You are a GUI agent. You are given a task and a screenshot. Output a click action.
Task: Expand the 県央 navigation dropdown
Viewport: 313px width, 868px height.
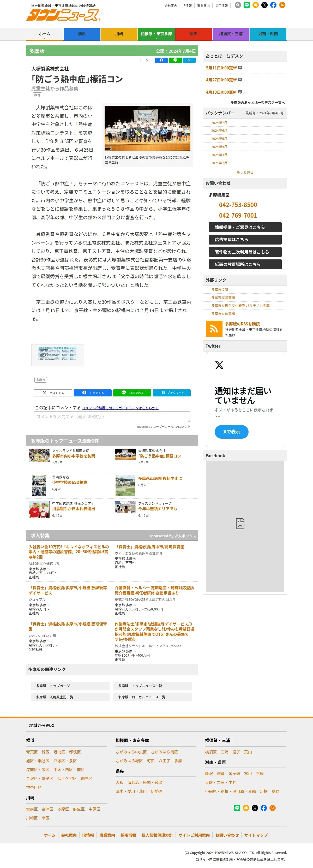coord(193,34)
